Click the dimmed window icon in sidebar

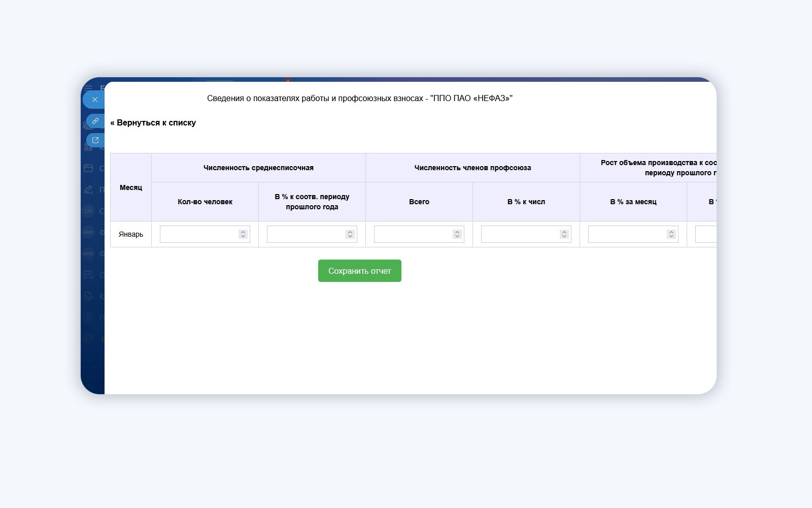click(88, 168)
